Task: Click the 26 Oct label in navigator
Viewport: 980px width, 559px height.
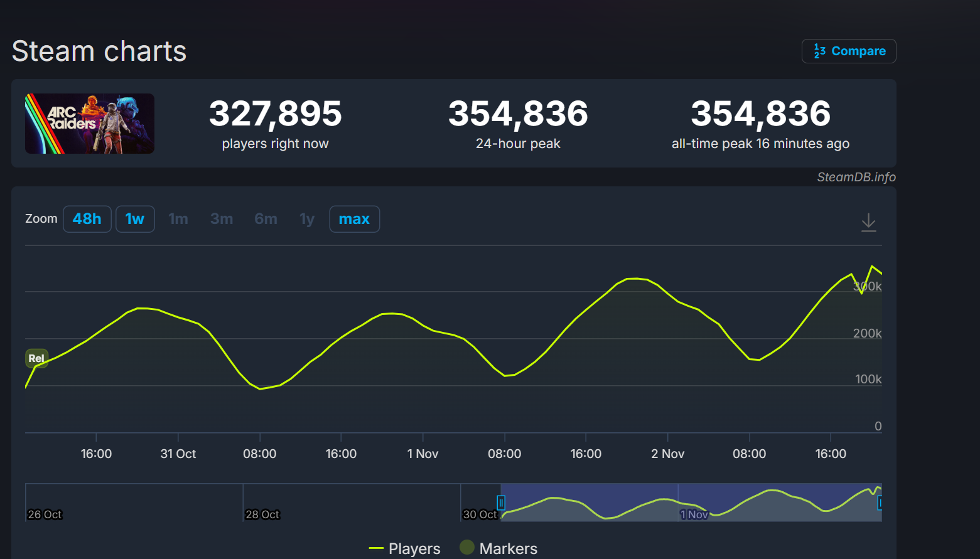Action: tap(45, 514)
